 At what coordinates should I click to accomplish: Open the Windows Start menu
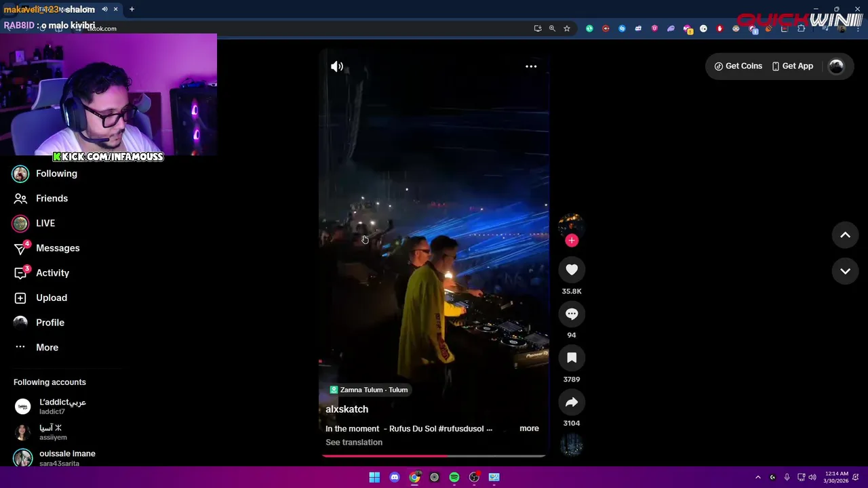[374, 477]
